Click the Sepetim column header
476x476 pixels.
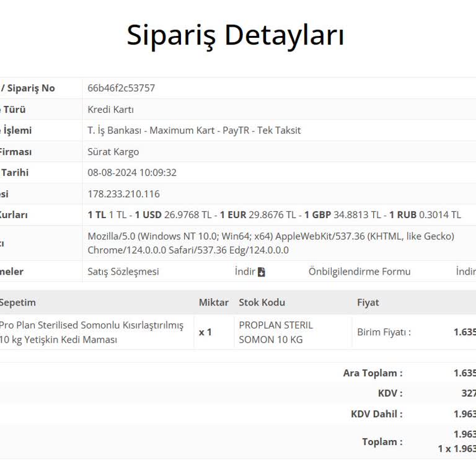click(x=17, y=302)
